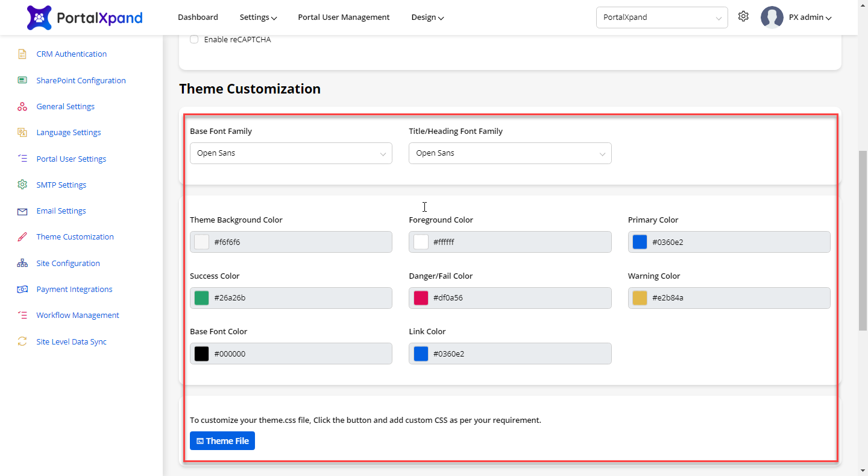Pick the Primary Color swatch
Viewport: 868px width, 476px height.
click(x=640, y=242)
